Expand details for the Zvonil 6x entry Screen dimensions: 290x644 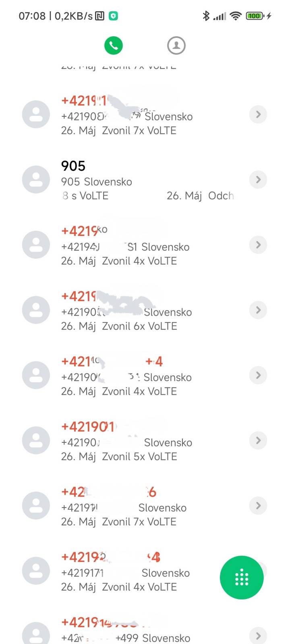tap(258, 310)
